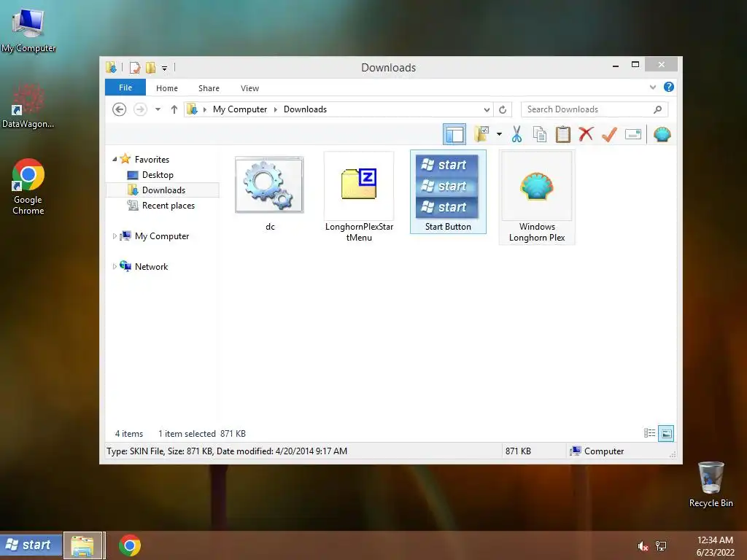Switch to large icons view in status bar
The height and width of the screenshot is (560, 747).
click(666, 433)
